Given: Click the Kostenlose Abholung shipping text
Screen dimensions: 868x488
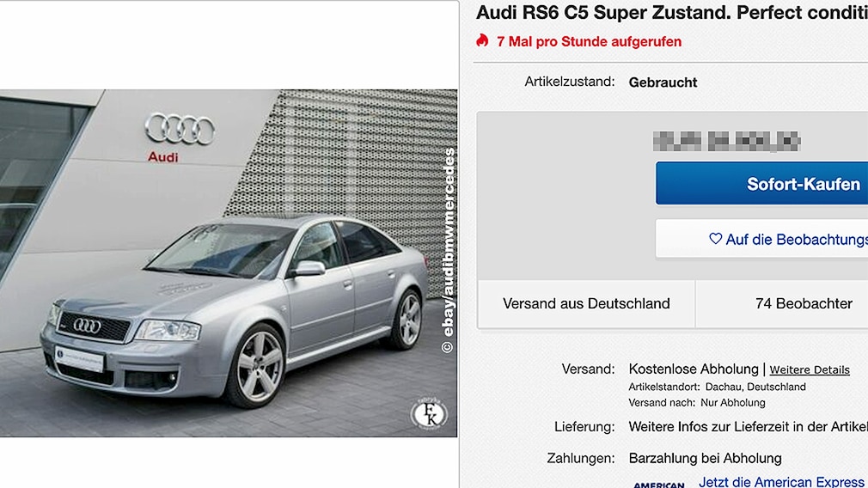Looking at the screenshot, I should point(694,369).
